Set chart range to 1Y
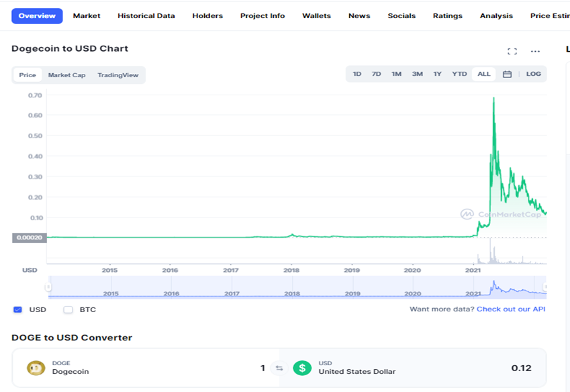570x392 pixels. [x=437, y=74]
